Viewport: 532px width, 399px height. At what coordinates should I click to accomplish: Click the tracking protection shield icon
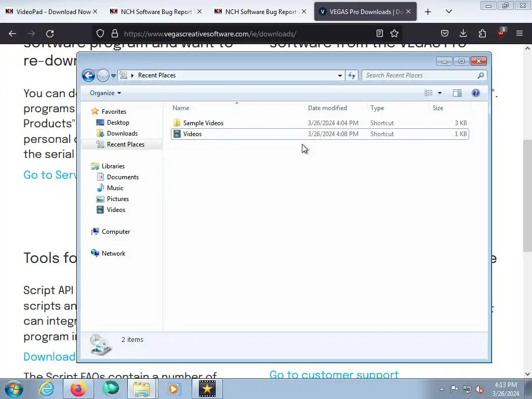[100, 34]
